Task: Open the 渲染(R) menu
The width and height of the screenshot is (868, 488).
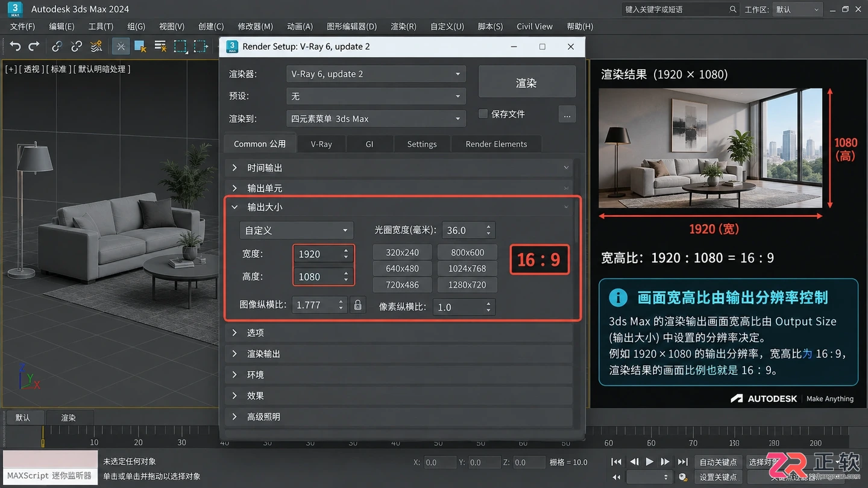Action: point(403,27)
